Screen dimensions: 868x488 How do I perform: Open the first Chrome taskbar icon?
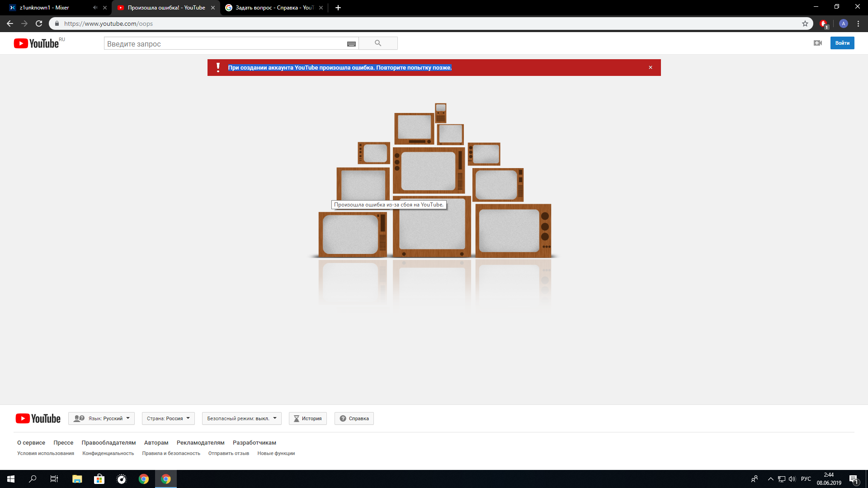click(144, 479)
